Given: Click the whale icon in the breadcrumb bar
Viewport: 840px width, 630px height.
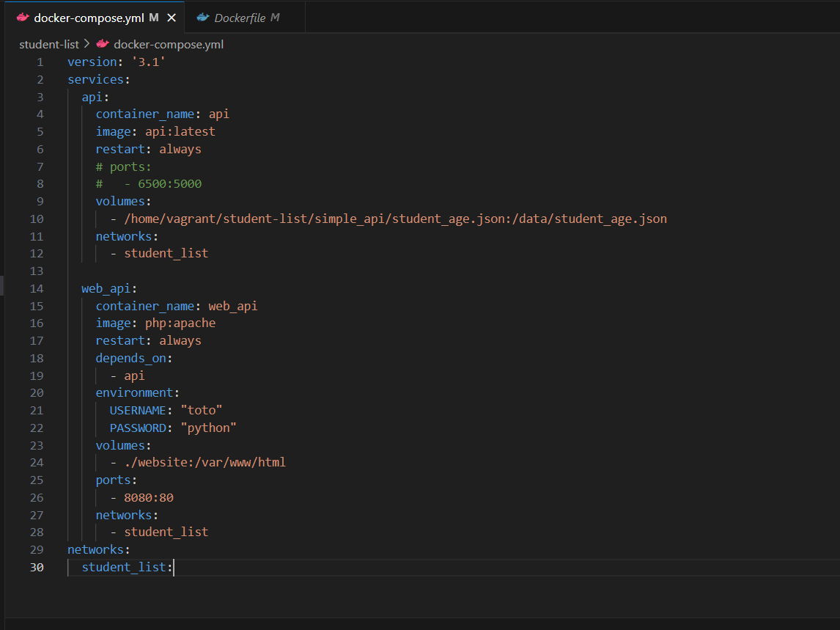Looking at the screenshot, I should [x=102, y=44].
